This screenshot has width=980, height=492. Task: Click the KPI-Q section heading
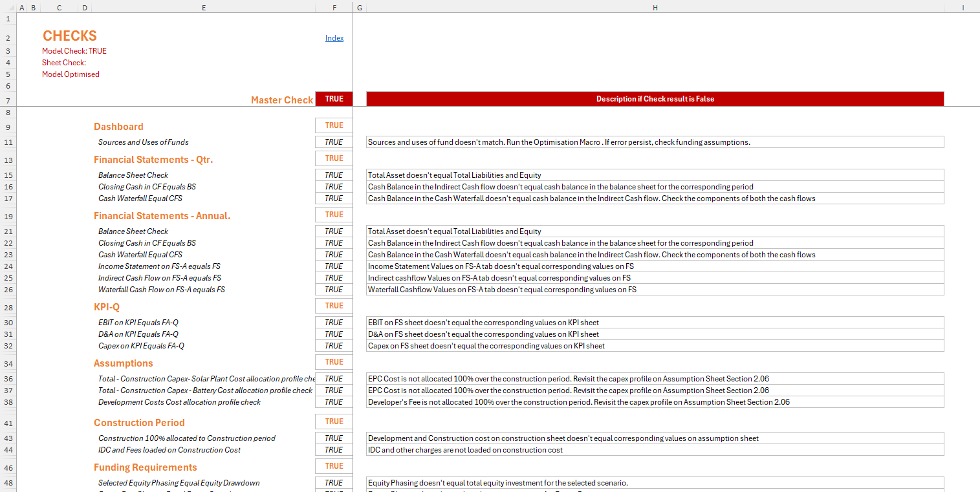107,307
